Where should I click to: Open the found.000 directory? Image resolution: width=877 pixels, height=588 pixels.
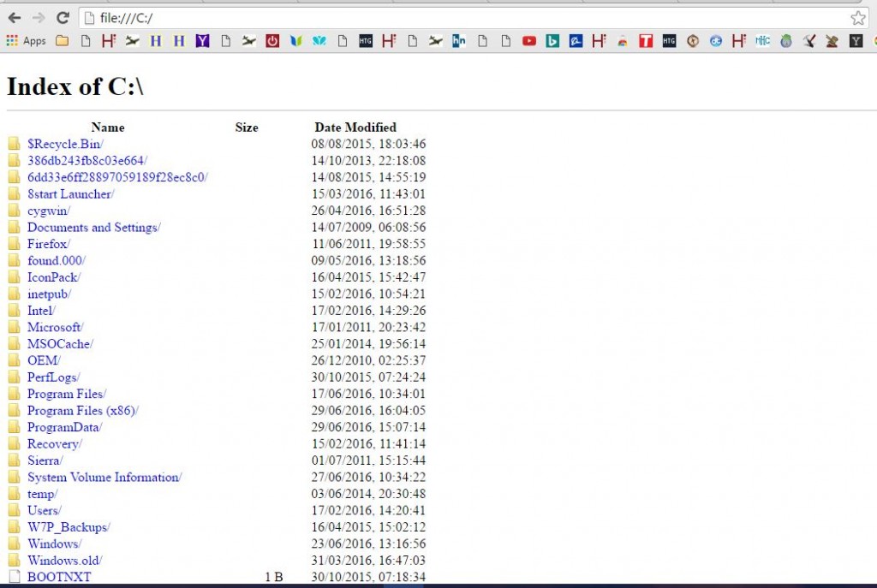[57, 260]
